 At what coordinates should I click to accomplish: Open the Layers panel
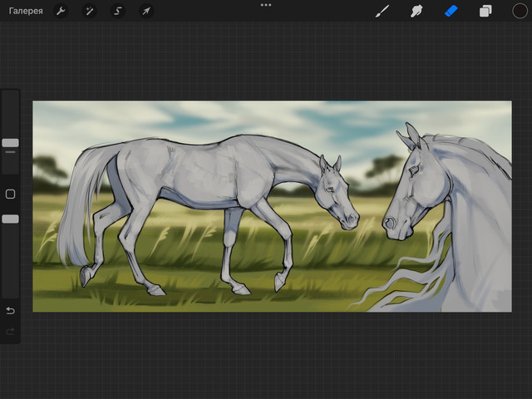485,11
